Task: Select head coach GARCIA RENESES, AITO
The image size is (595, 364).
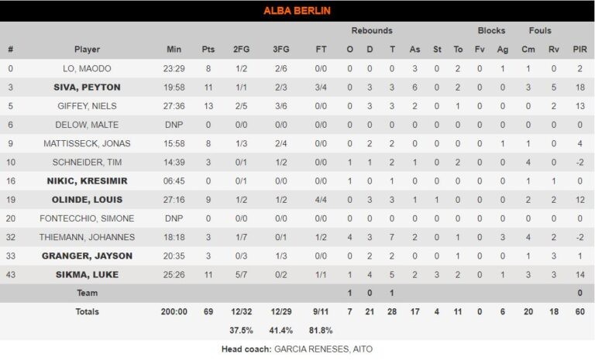Action: (323, 349)
